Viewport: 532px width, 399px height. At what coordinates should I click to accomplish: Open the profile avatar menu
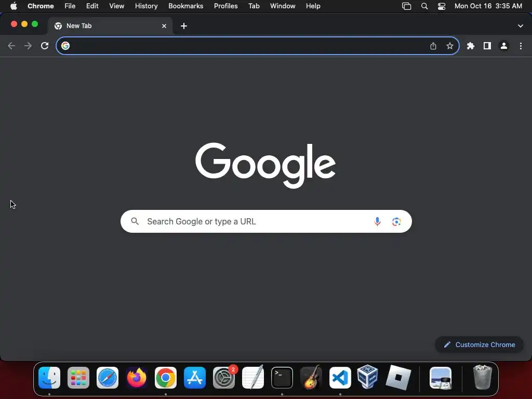point(504,46)
